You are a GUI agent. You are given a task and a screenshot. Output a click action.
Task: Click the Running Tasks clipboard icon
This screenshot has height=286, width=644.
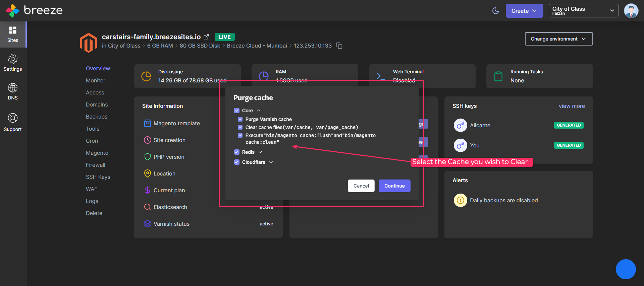pos(498,76)
